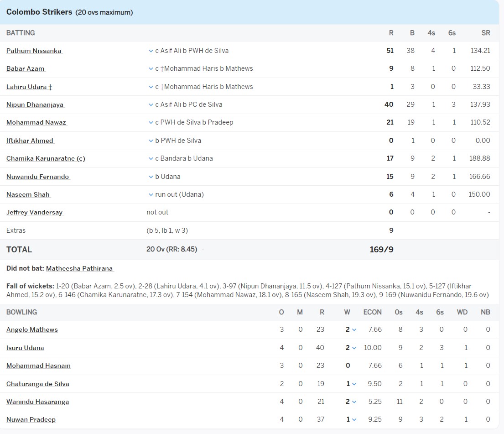Expand Naseem Shah's run out chevron

(151, 195)
